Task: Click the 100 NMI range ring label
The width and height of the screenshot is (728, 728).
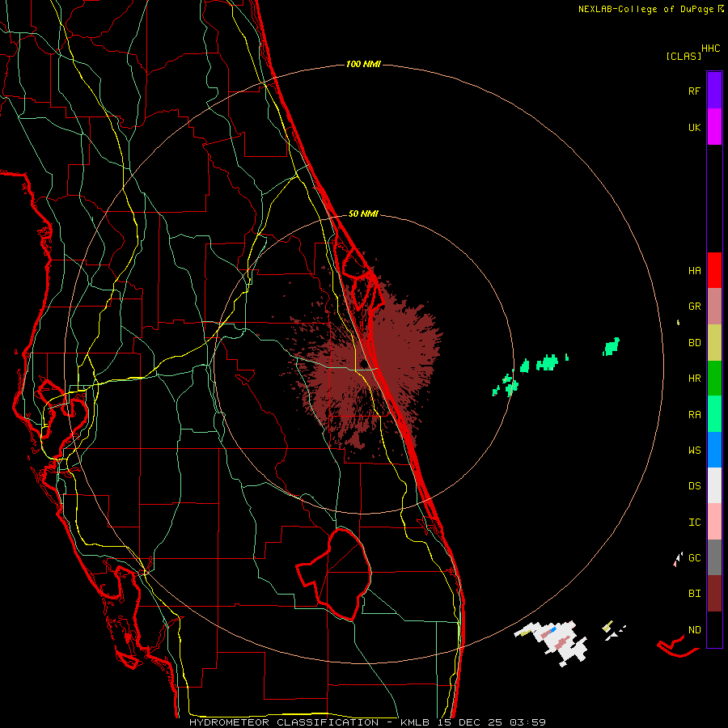Action: (x=363, y=64)
